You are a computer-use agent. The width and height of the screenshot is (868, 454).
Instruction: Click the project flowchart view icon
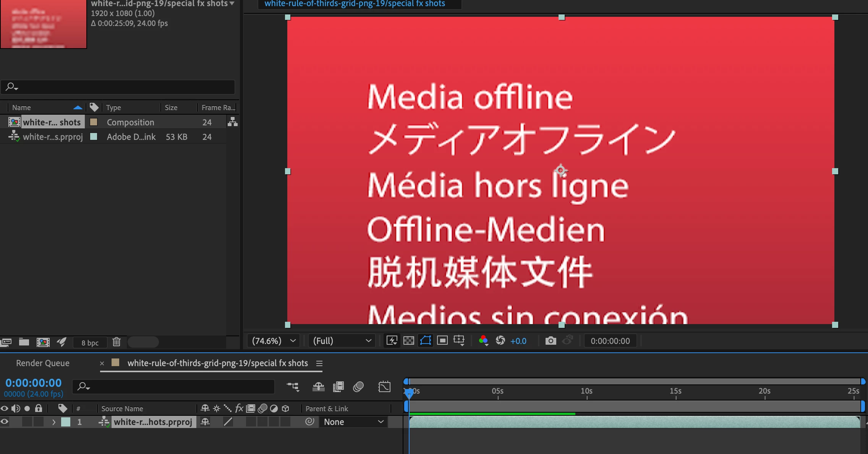pyautogui.click(x=232, y=122)
